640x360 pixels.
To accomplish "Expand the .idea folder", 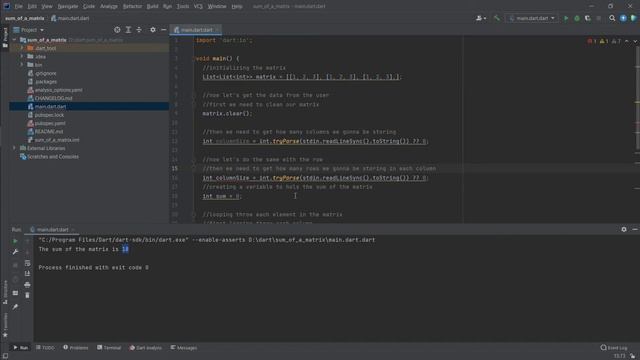I will pos(22,56).
